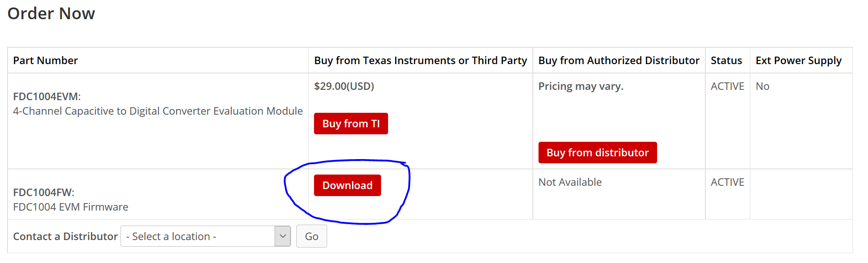Viewport: 868px width, 263px height.
Task: Click the FDC1004EVM part number text
Action: (47, 96)
